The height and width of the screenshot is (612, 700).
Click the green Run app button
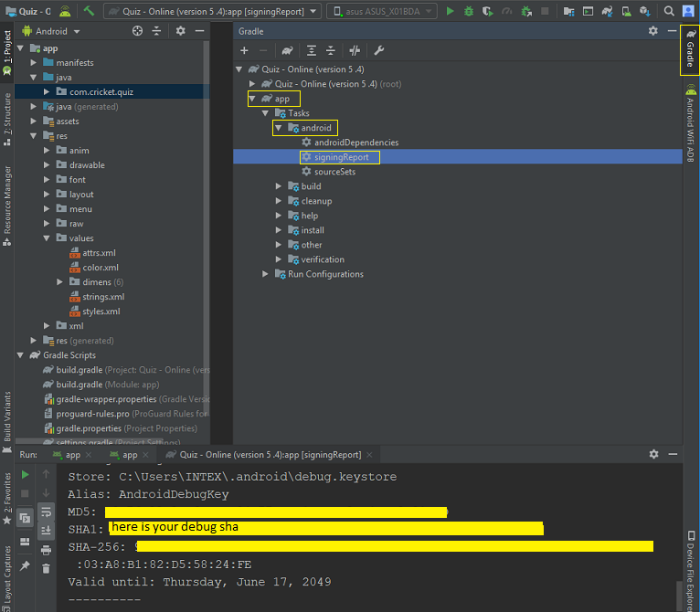click(450, 11)
